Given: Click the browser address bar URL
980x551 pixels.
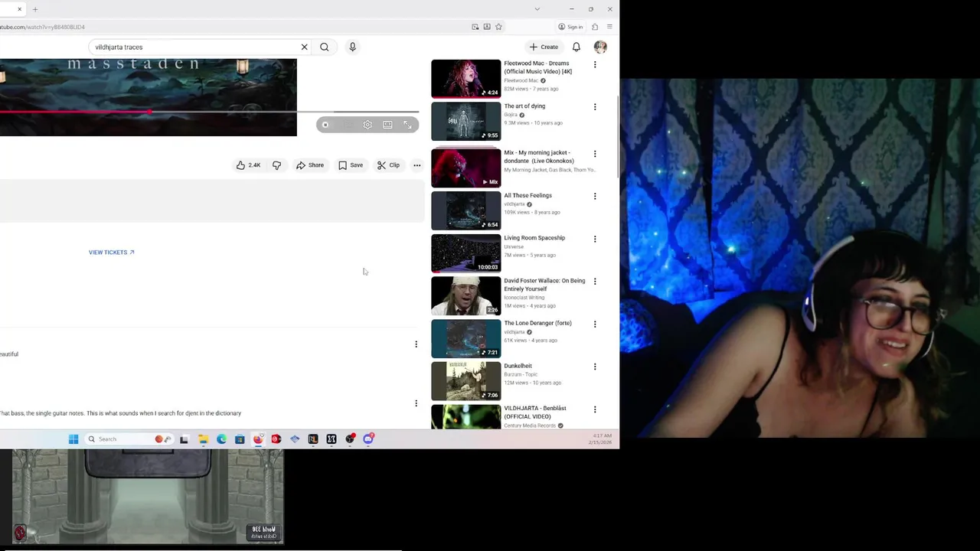Looking at the screenshot, I should pyautogui.click(x=42, y=27).
